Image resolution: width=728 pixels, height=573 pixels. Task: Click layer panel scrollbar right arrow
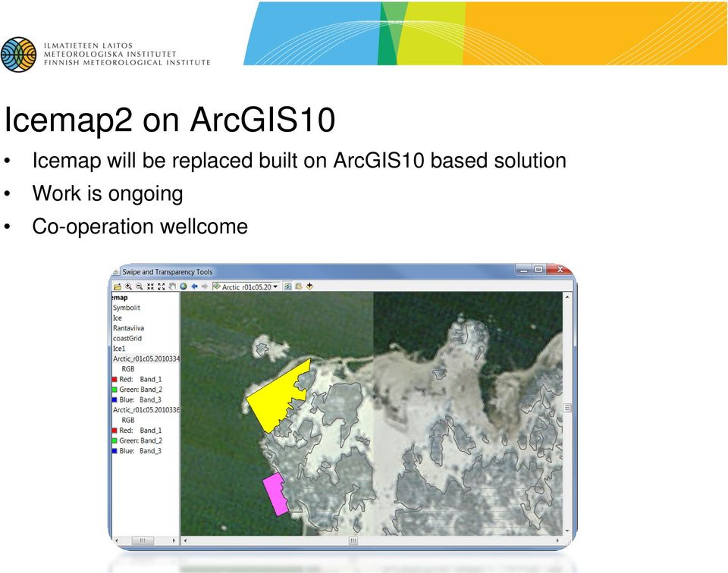click(174, 540)
